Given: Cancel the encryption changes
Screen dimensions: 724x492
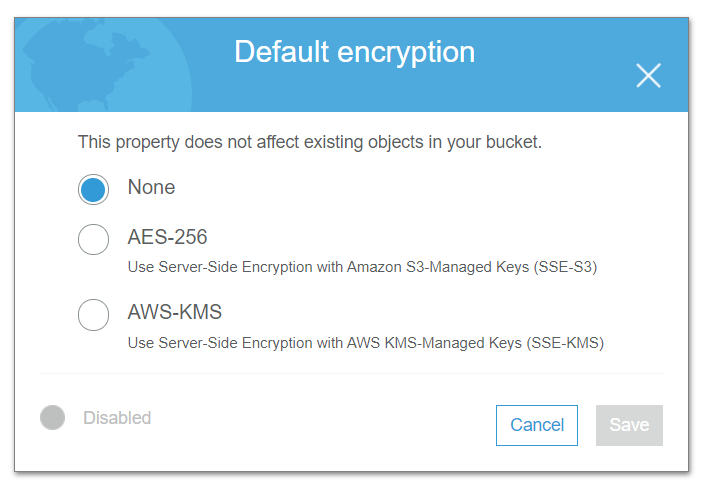Looking at the screenshot, I should coord(537,425).
